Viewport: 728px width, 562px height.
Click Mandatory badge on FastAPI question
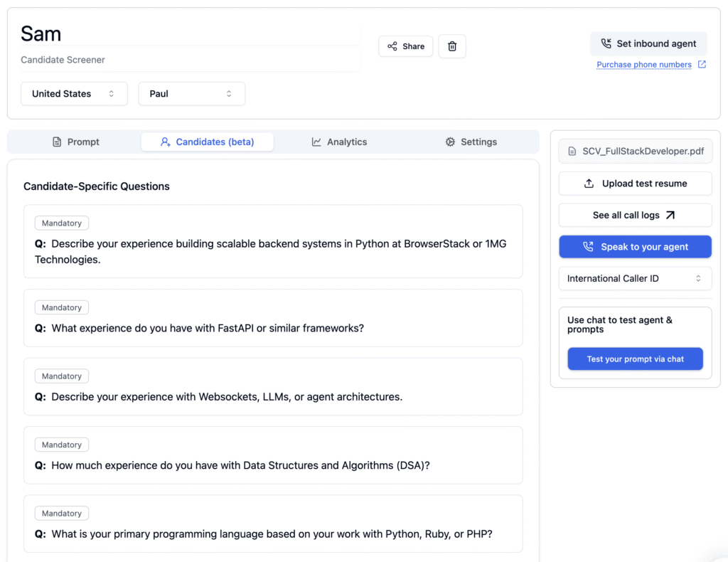click(62, 307)
